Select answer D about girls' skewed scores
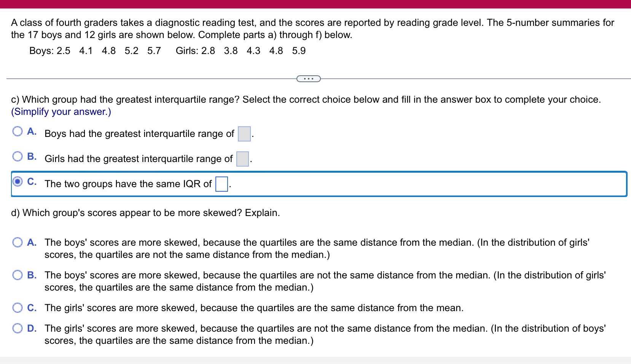 pyautogui.click(x=17, y=328)
